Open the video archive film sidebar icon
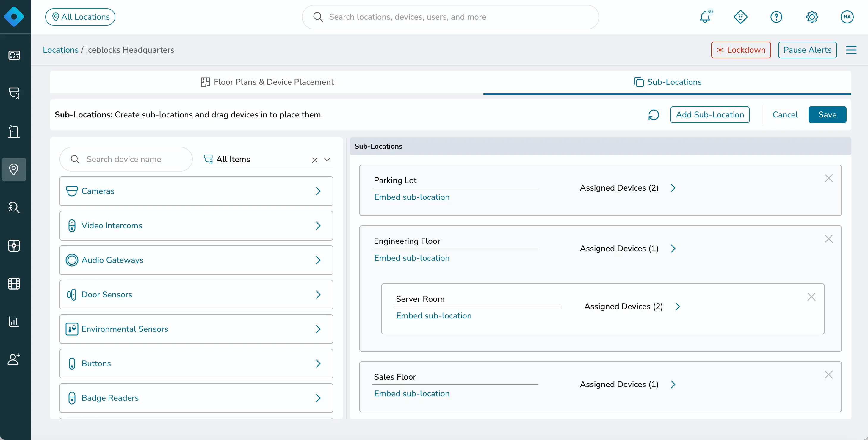Screen dimensions: 868x440 point(14,283)
